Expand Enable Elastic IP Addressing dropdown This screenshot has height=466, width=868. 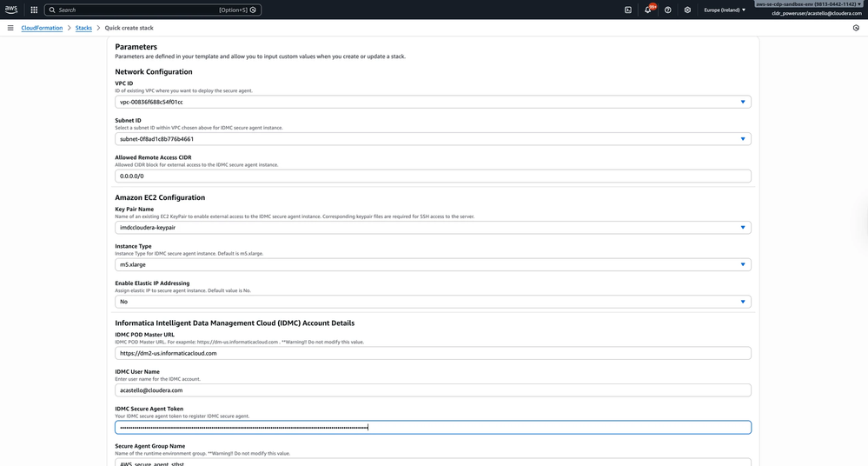coord(433,302)
